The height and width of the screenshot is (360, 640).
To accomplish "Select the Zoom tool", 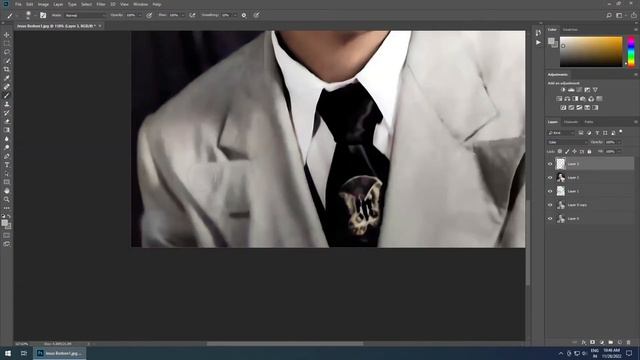I will tap(7, 199).
